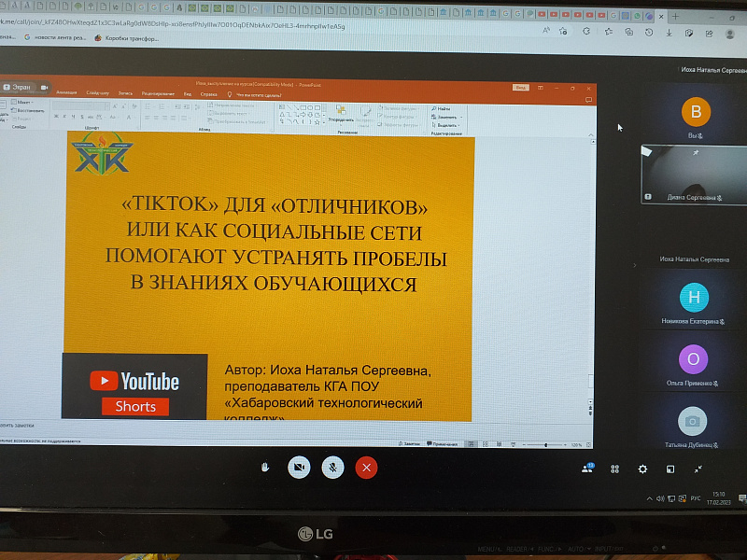The width and height of the screenshot is (747, 560).
Task: Open the browser extensions puzzle icon
Action: (x=586, y=32)
